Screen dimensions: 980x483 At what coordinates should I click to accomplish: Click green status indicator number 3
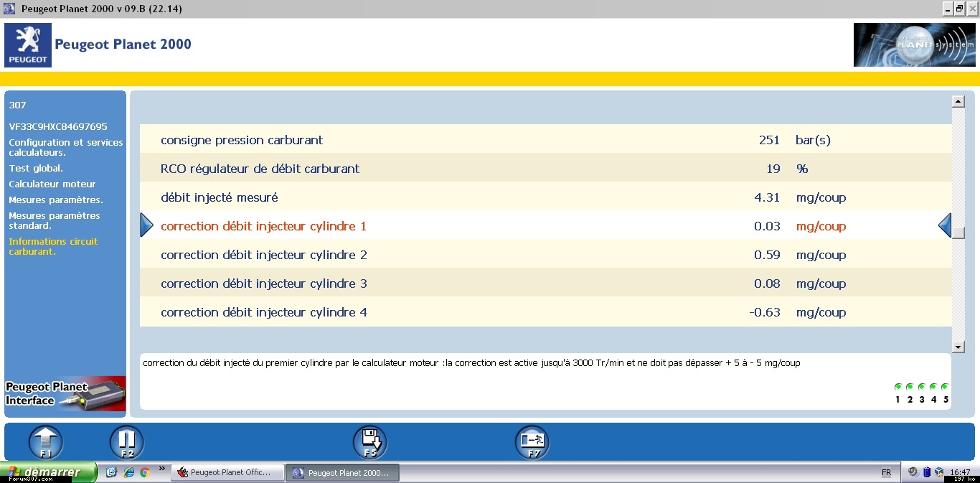pyautogui.click(x=921, y=387)
